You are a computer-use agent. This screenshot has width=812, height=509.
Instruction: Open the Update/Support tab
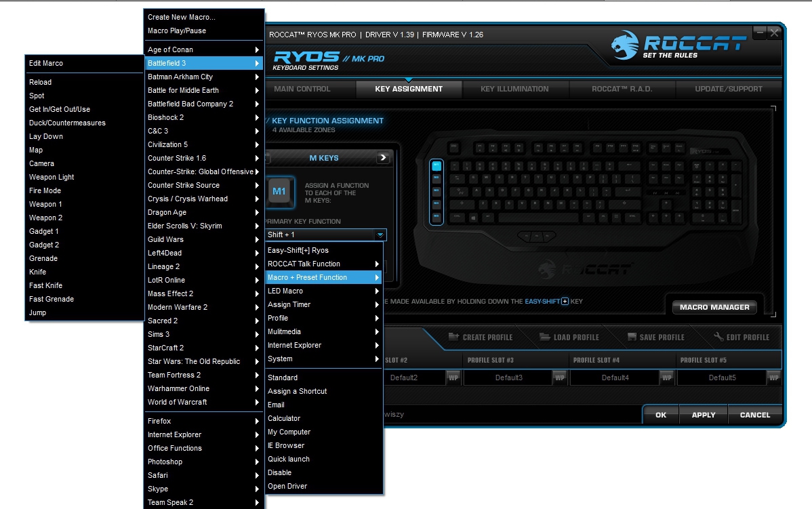(x=728, y=89)
